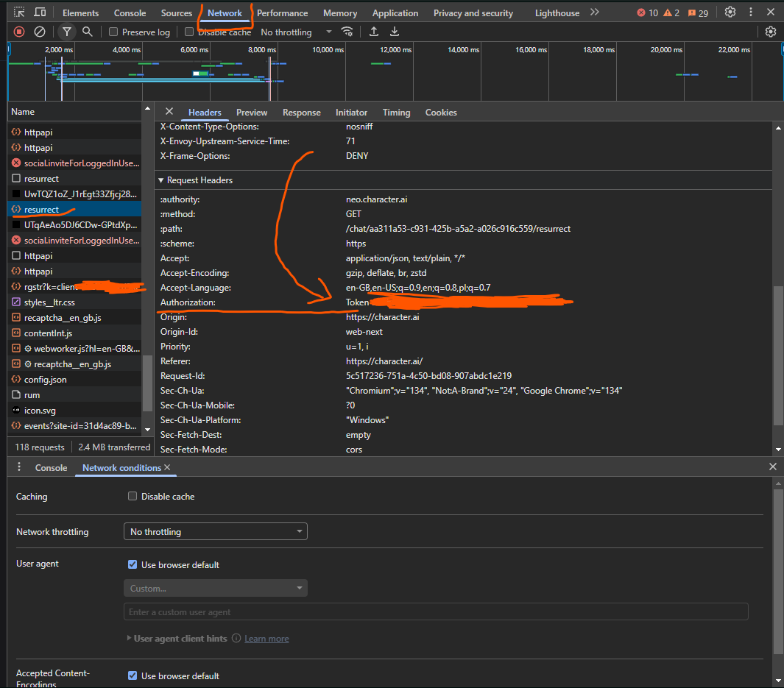Select config.json request in list
The height and width of the screenshot is (688, 784).
[x=45, y=380]
